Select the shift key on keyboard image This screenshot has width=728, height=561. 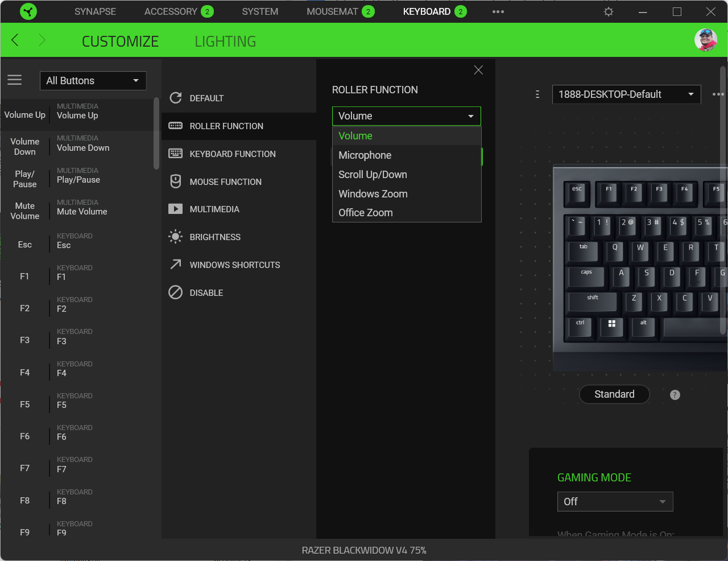pos(593,302)
